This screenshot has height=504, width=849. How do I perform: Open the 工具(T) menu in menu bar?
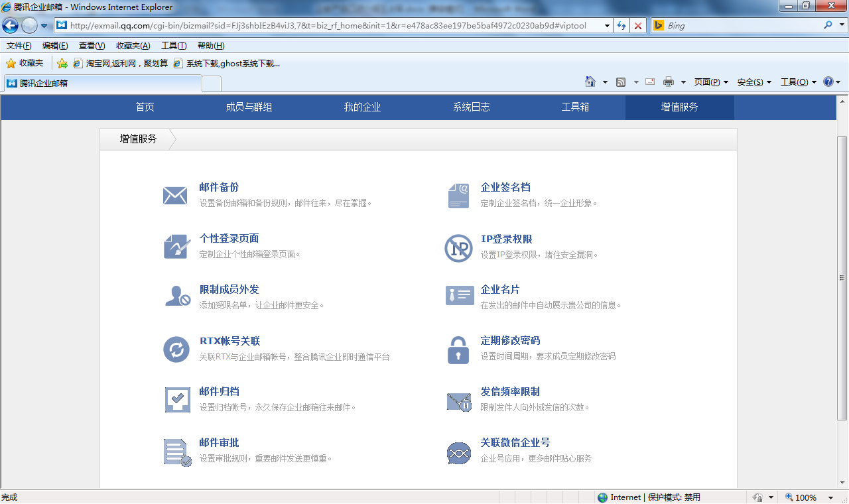pos(174,46)
